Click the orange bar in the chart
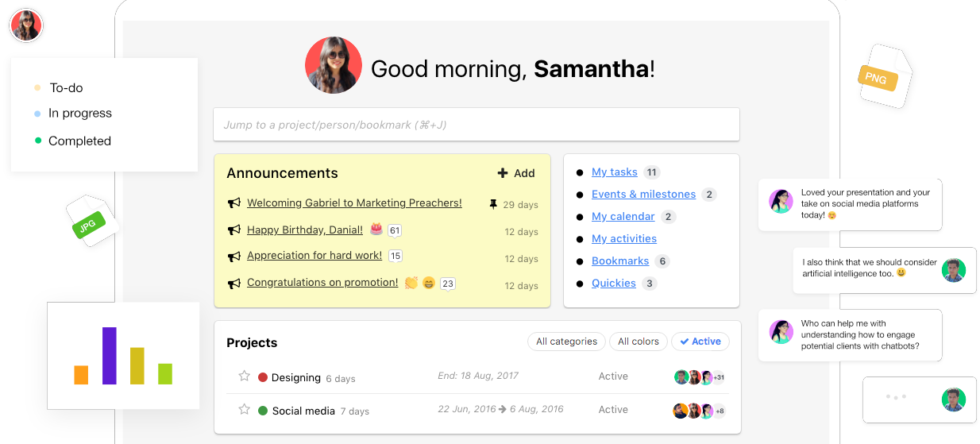Image resolution: width=980 pixels, height=444 pixels. (81, 375)
